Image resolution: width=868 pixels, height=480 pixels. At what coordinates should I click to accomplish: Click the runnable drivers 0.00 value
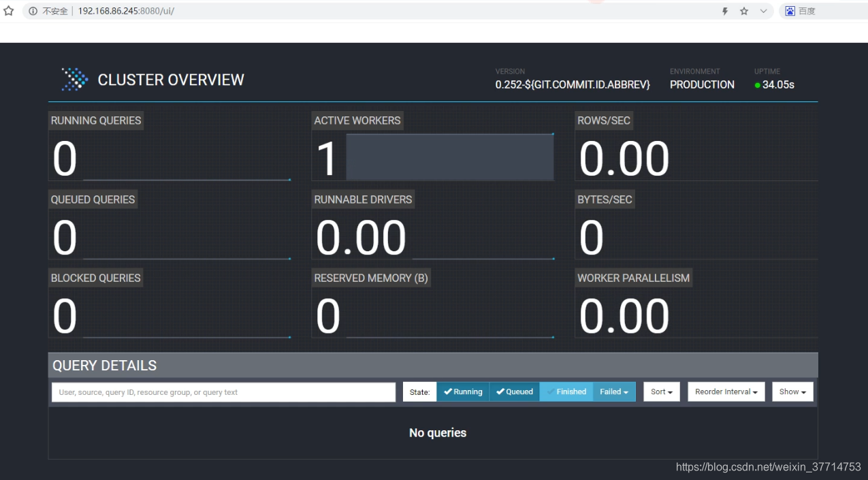(361, 238)
